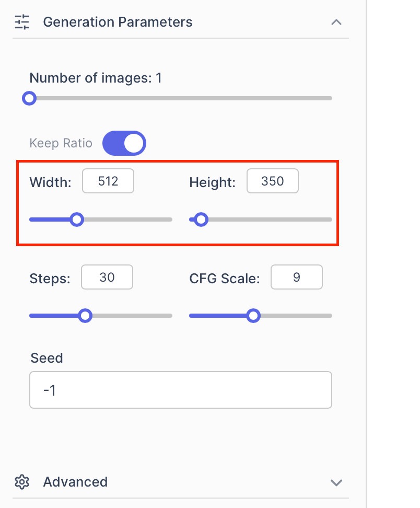Click the CFG Scale value input box
The image size is (420, 508).
click(297, 277)
